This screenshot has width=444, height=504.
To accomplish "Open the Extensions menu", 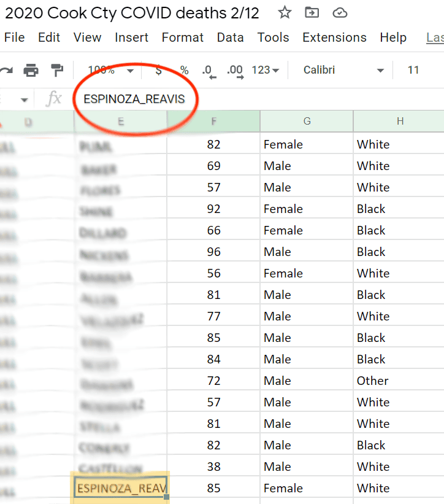I will [x=334, y=37].
